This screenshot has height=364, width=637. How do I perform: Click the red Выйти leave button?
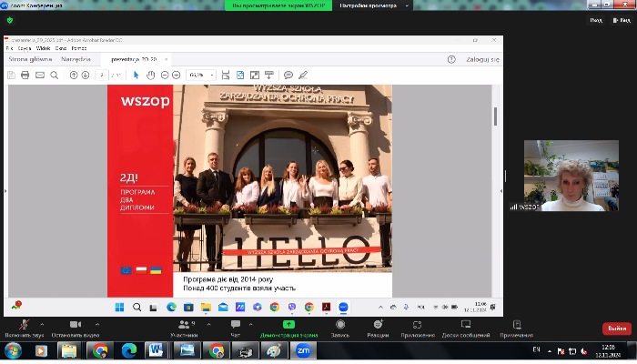coord(616,329)
